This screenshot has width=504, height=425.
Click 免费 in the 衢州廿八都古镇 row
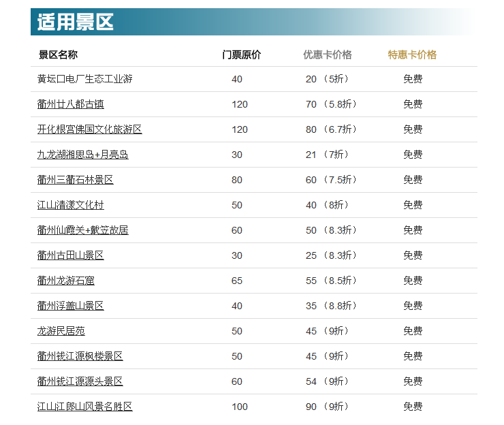point(413,104)
